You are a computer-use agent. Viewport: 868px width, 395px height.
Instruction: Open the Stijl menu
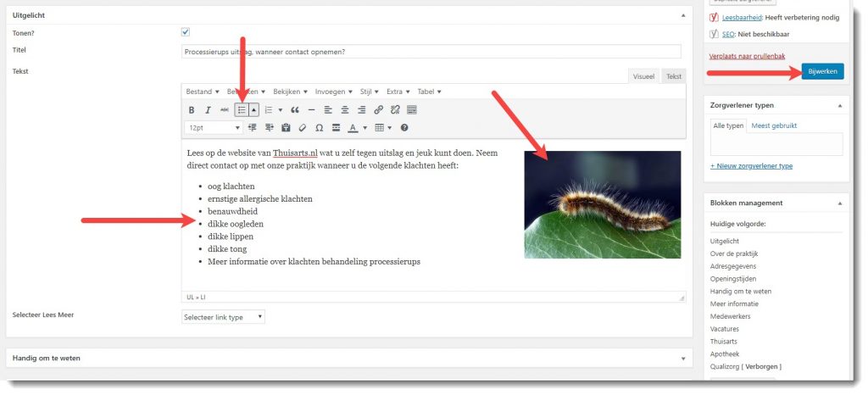[370, 92]
